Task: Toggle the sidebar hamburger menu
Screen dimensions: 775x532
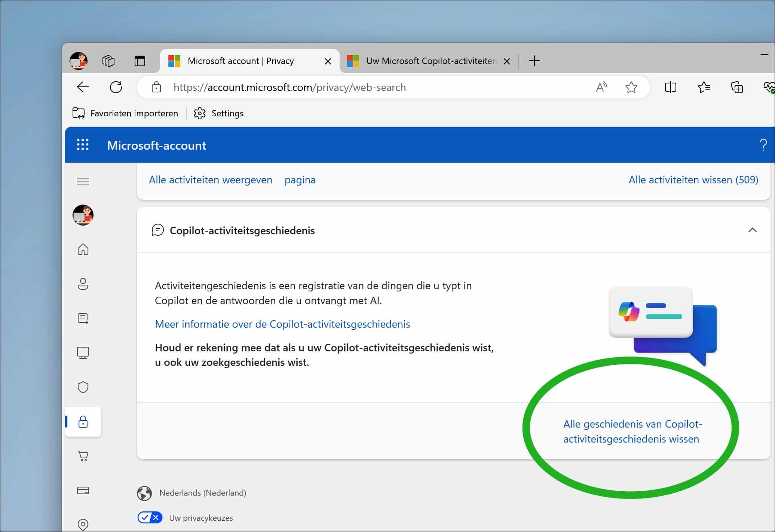Action: click(83, 181)
